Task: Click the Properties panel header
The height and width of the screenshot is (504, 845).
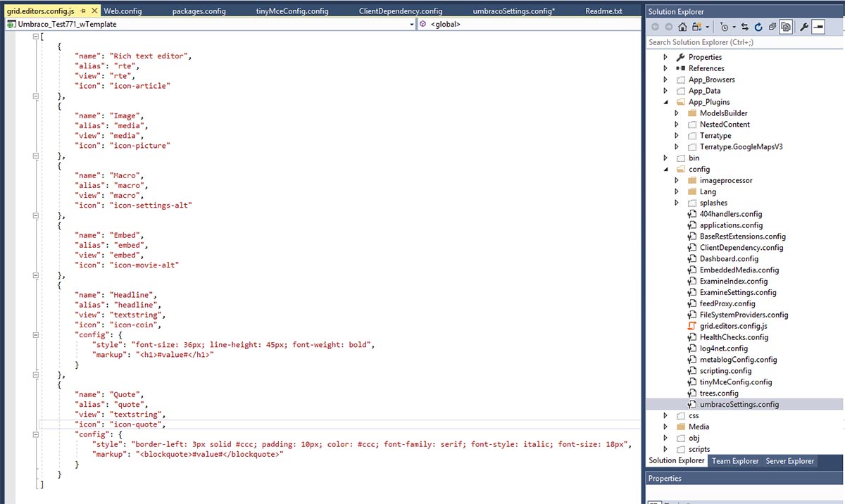Action: [x=744, y=479]
